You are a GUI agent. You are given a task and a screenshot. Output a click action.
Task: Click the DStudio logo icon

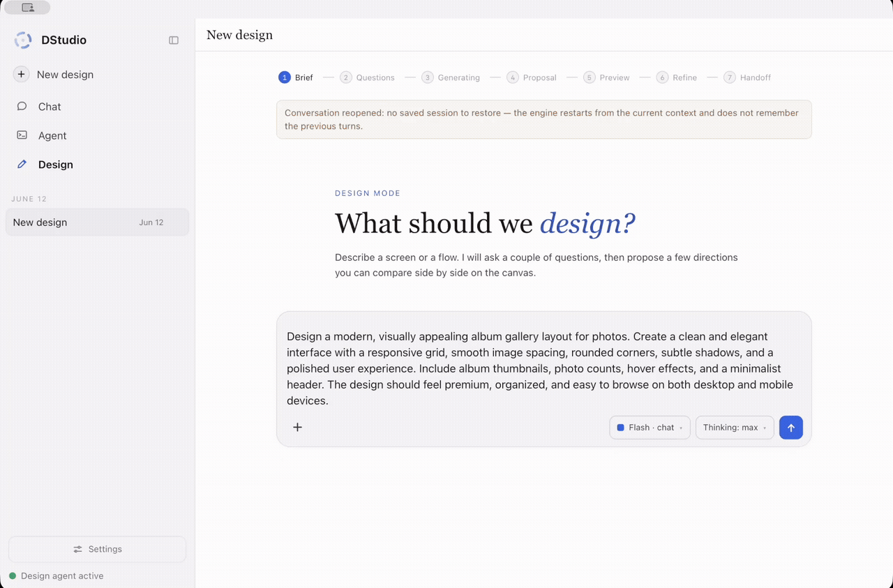(23, 40)
